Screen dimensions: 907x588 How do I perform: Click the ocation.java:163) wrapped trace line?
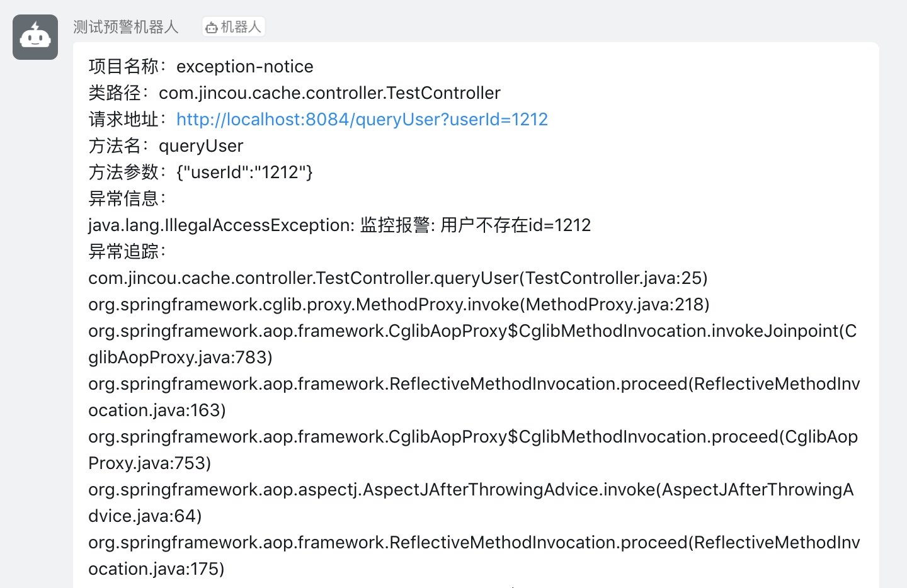[x=157, y=410]
